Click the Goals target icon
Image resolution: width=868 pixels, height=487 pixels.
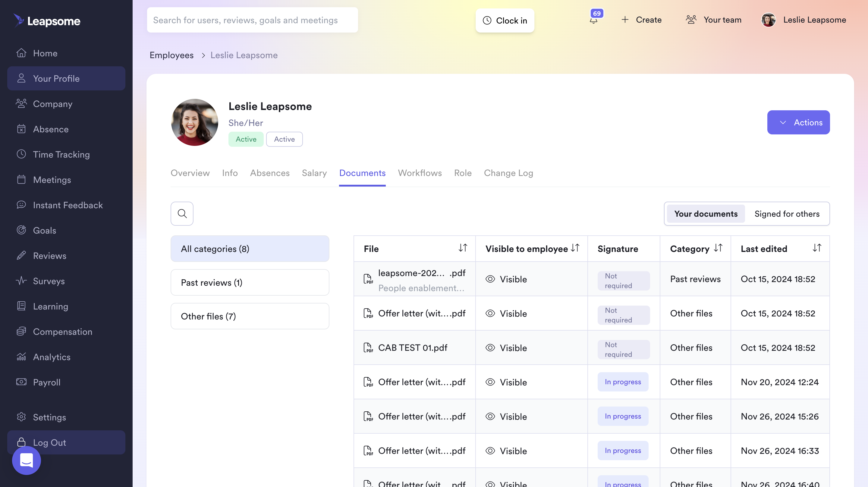21,230
